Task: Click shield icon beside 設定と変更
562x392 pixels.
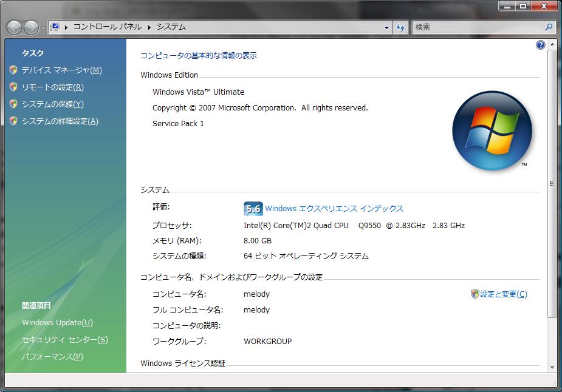Action: [475, 294]
